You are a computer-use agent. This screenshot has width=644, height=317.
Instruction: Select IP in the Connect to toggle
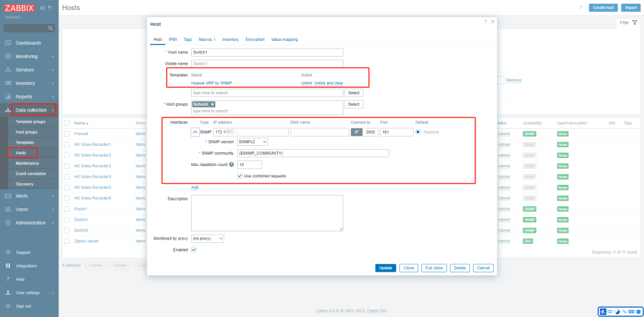coord(357,132)
